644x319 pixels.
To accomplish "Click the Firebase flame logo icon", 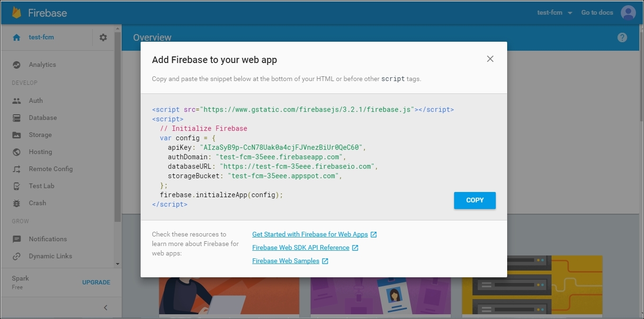I will [17, 12].
